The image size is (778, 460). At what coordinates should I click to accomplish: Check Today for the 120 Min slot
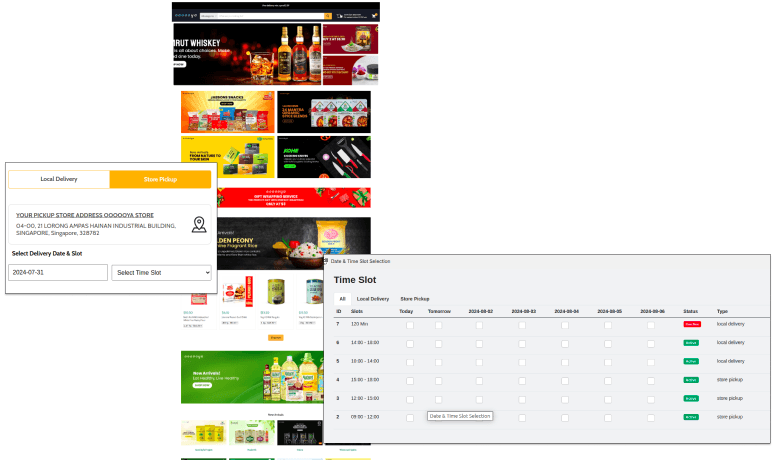pyautogui.click(x=410, y=325)
